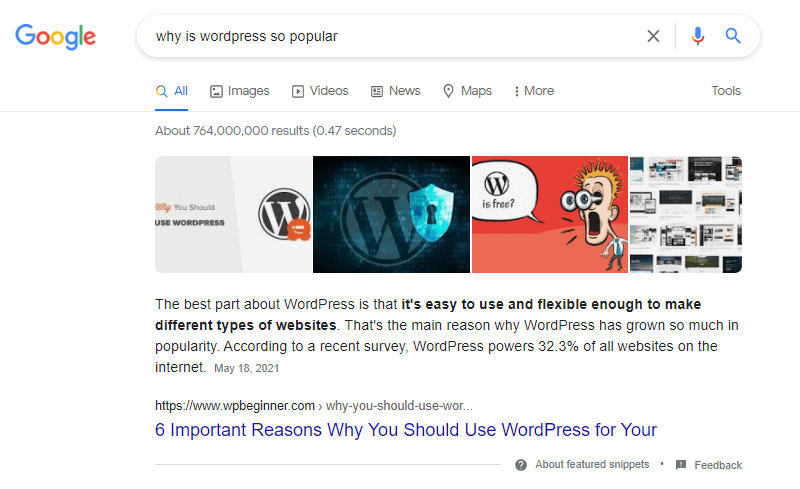Switch to the Images tab
This screenshot has height=489, width=800.
tap(240, 91)
